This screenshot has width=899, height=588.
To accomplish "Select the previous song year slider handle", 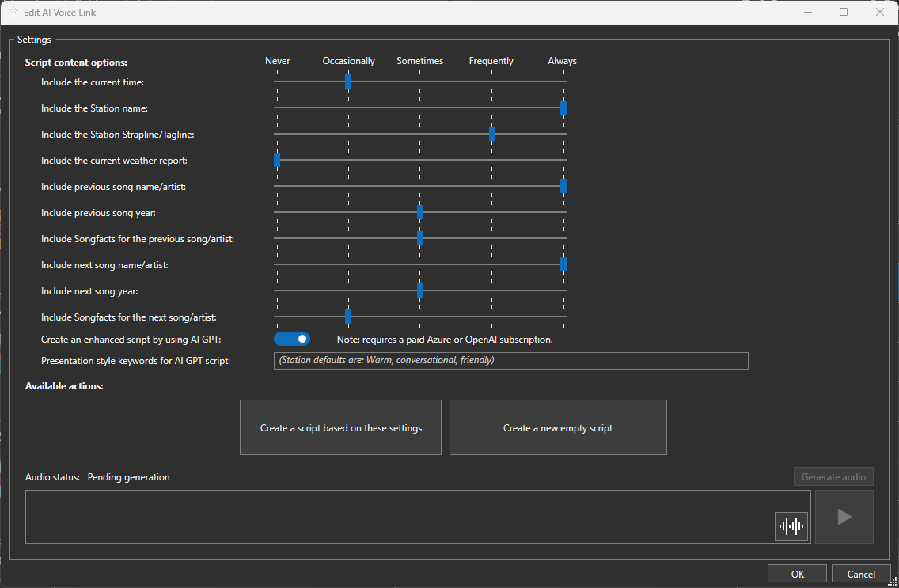I will (420, 212).
